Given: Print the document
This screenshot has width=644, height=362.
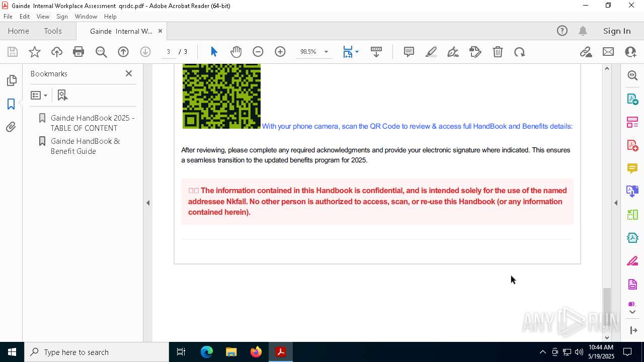Looking at the screenshot, I should (x=78, y=52).
